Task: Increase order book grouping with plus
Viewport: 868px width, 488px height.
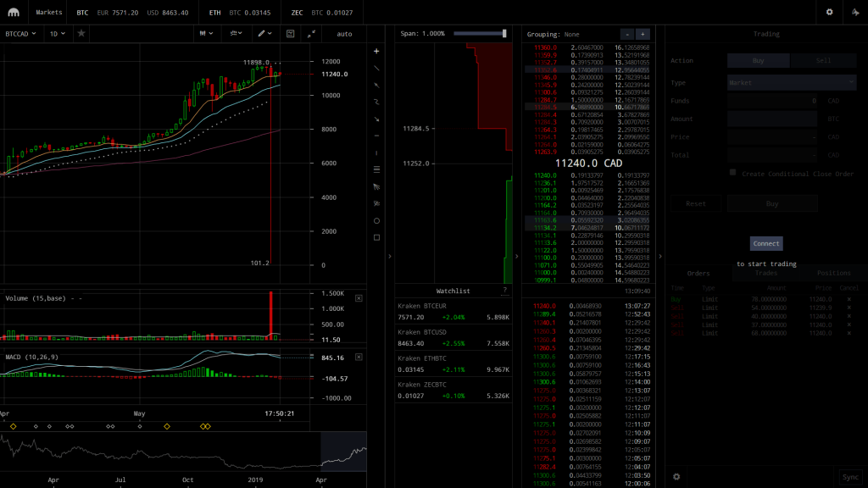Action: point(642,34)
